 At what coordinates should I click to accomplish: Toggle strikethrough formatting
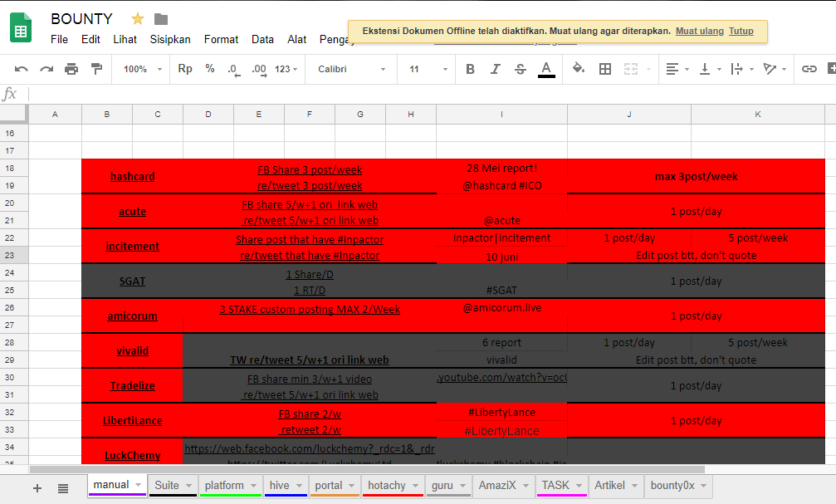[x=521, y=69]
